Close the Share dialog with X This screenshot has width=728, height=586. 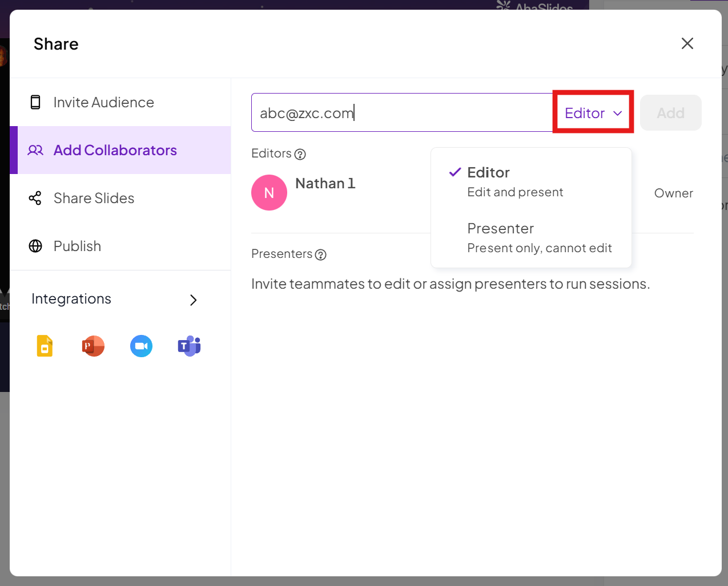coord(687,44)
